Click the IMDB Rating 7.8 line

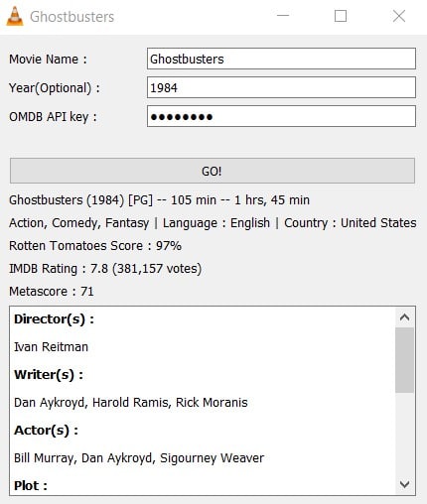tap(105, 269)
